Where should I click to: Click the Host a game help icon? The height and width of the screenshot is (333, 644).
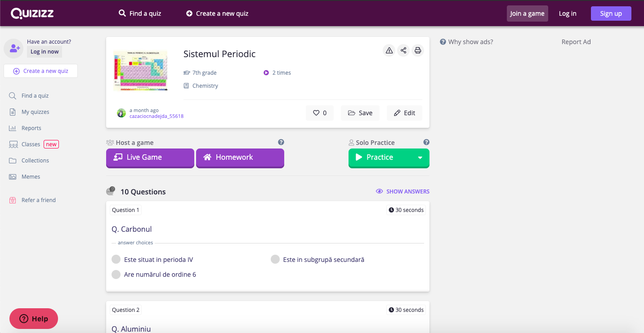(x=281, y=142)
